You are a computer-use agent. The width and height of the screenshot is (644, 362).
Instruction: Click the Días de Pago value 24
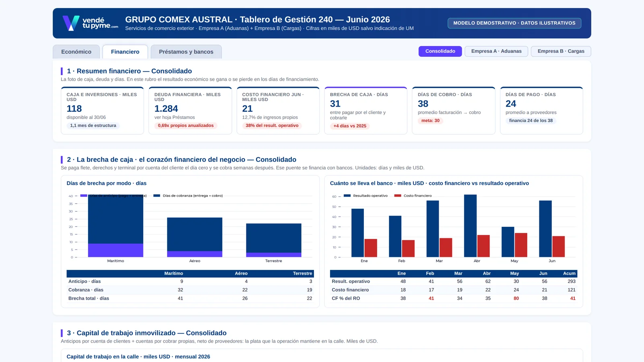click(x=511, y=104)
